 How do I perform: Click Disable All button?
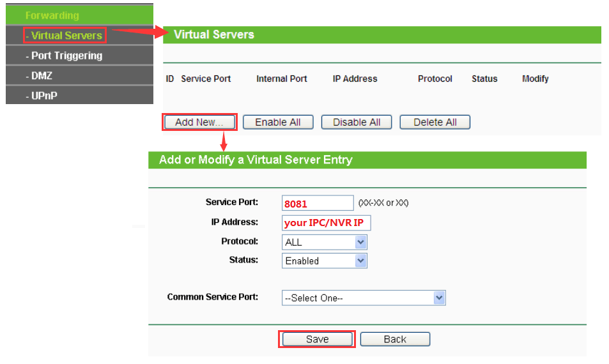coord(357,122)
